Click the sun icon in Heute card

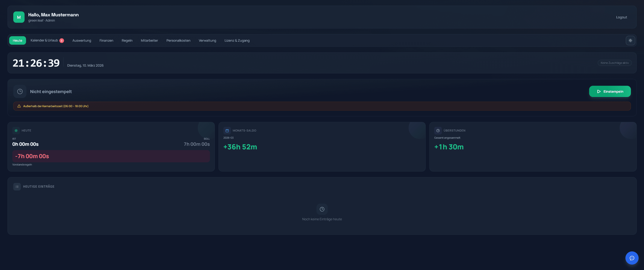[16, 130]
